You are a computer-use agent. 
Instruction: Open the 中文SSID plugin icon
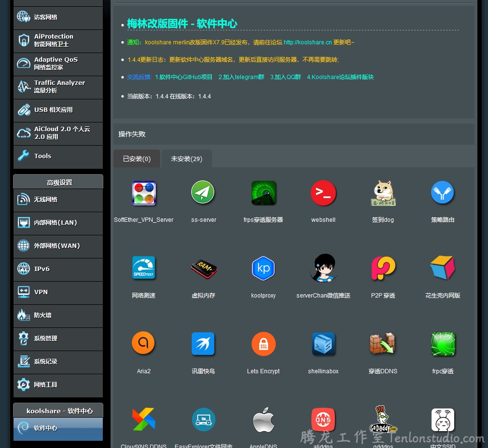coord(443,420)
